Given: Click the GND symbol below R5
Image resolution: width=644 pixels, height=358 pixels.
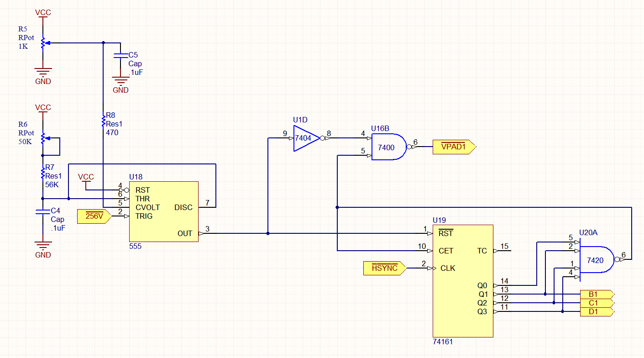Looking at the screenshot, I should 43,76.
